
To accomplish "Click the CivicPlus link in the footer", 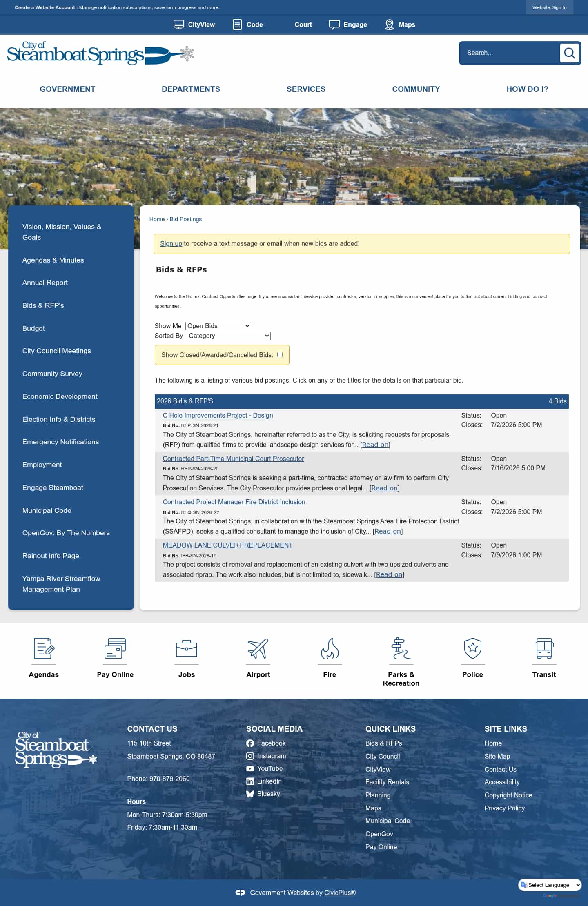I will point(340,893).
